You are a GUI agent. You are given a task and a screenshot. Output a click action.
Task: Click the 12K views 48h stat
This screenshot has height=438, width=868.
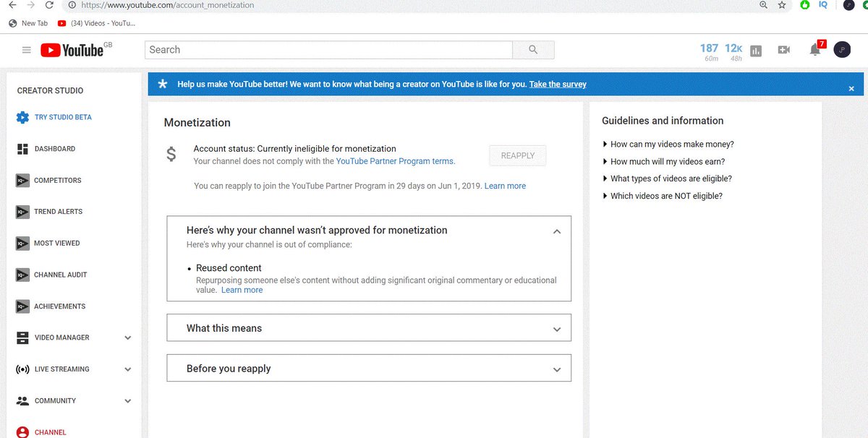click(734, 51)
